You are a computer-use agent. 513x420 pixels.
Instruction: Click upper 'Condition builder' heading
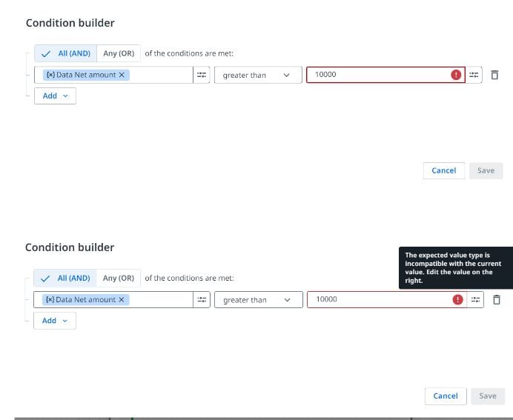70,23
